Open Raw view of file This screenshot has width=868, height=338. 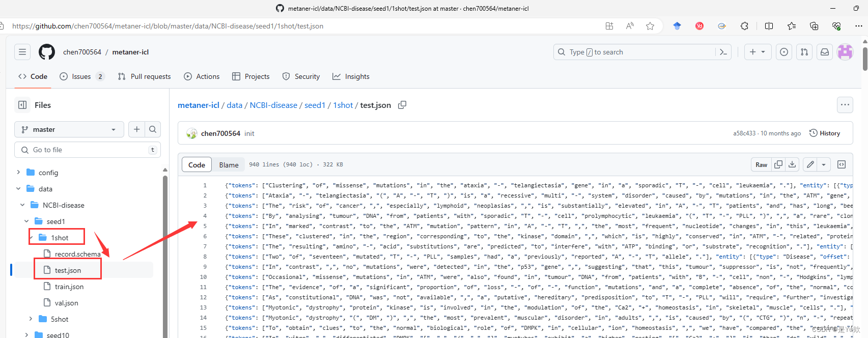coord(761,164)
